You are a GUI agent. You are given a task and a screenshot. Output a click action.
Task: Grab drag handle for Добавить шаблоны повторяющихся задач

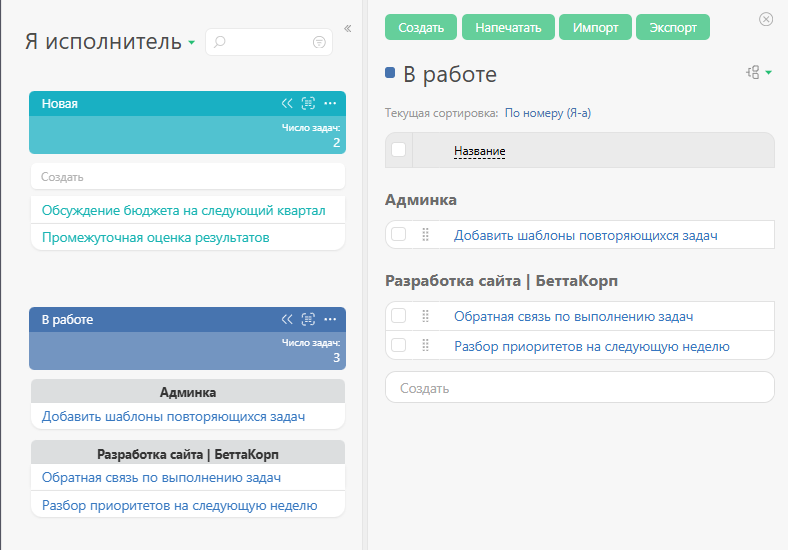(425, 235)
